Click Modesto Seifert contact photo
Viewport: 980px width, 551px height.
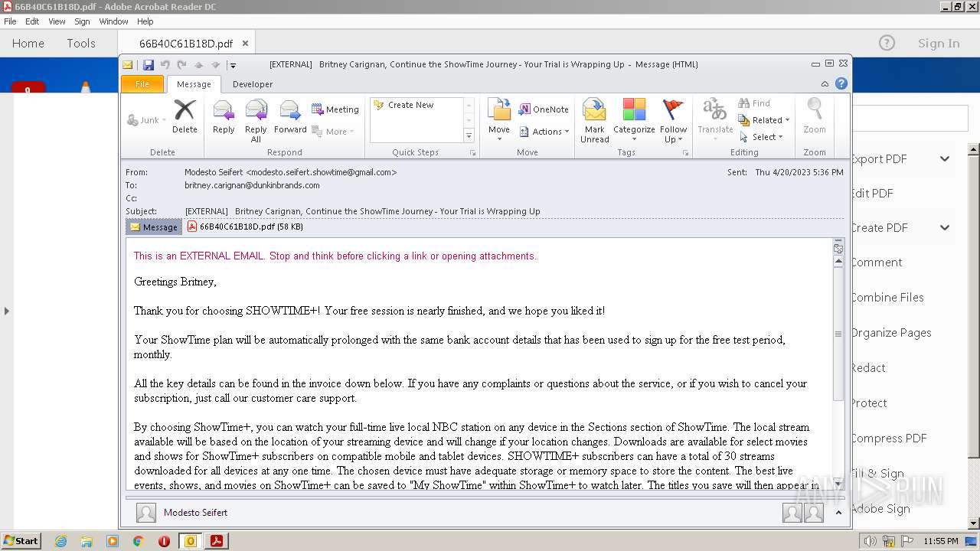(x=145, y=513)
